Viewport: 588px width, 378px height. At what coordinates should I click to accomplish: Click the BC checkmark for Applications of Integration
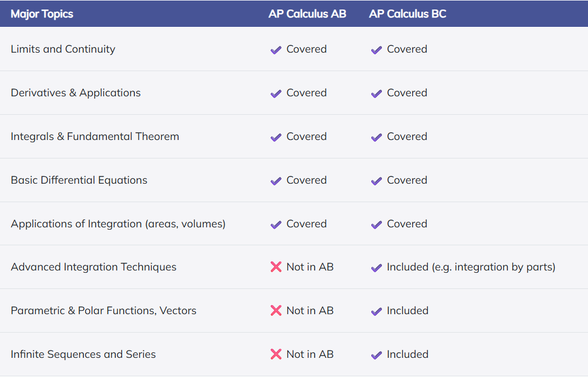pyautogui.click(x=376, y=225)
